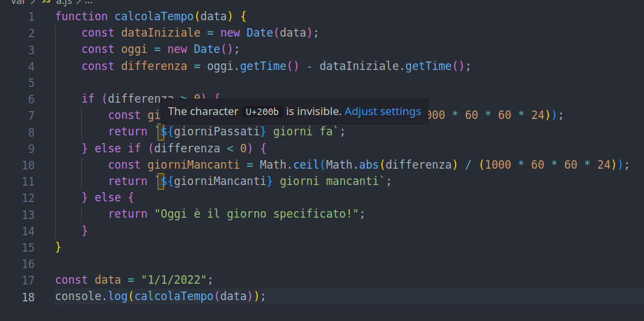Click the "1/1/2022" string literal
The height and width of the screenshot is (321, 644).
coord(174,280)
